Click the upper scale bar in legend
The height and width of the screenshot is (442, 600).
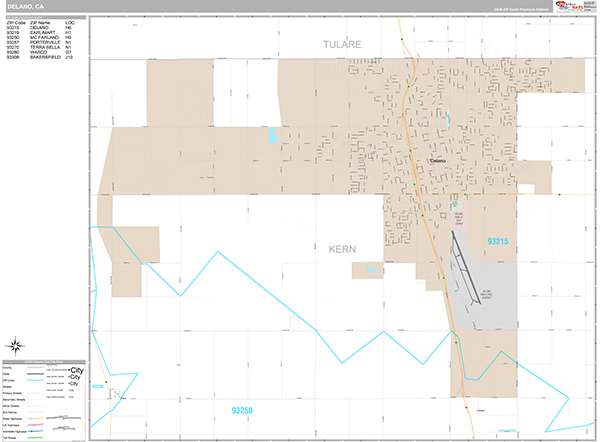point(64,418)
